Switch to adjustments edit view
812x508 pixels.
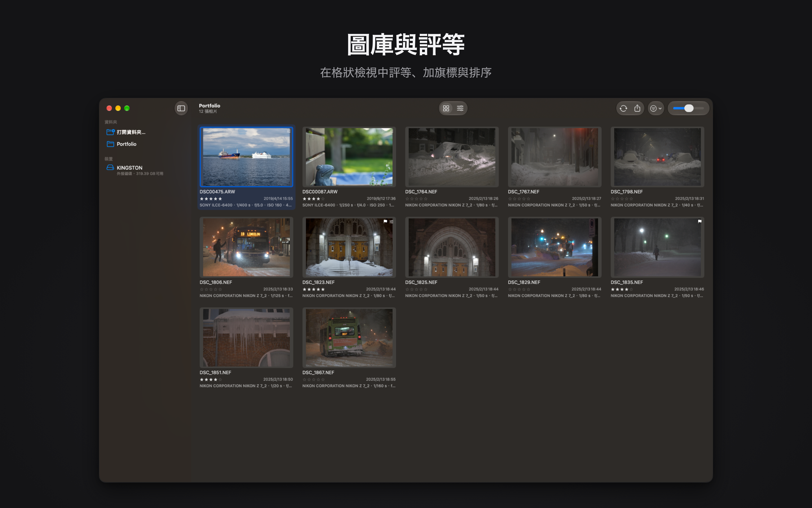point(460,108)
